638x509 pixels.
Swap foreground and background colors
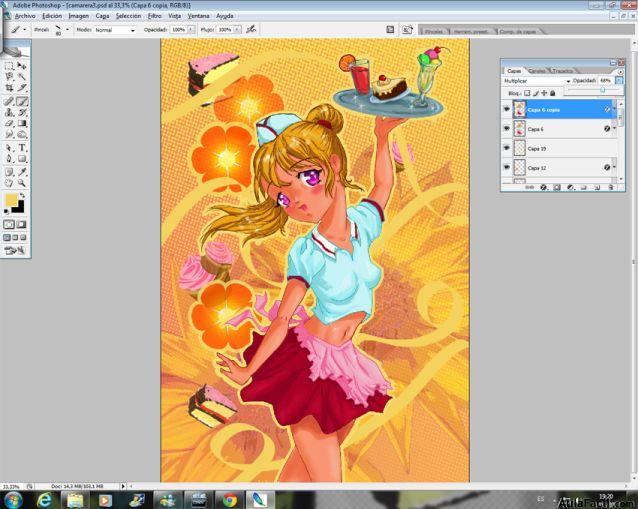point(22,196)
